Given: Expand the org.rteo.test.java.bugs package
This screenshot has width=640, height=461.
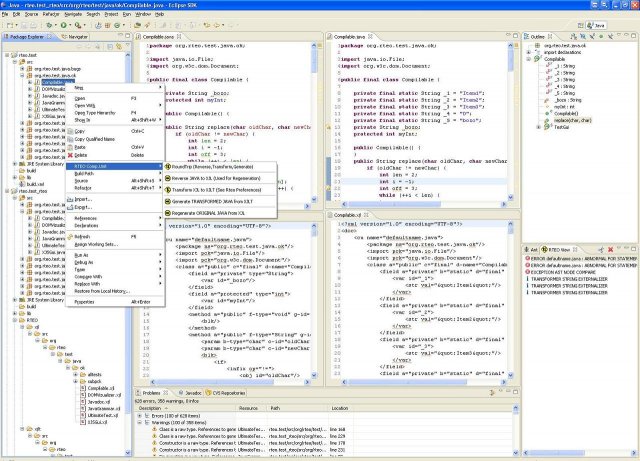Looking at the screenshot, I should 22,69.
